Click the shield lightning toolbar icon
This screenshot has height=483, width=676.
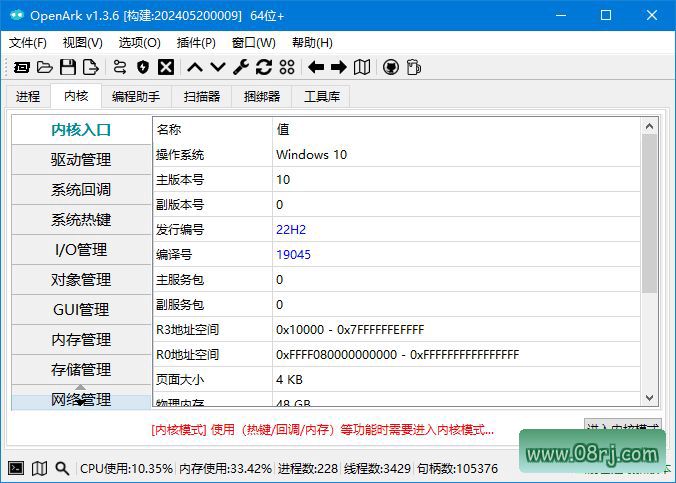(143, 67)
